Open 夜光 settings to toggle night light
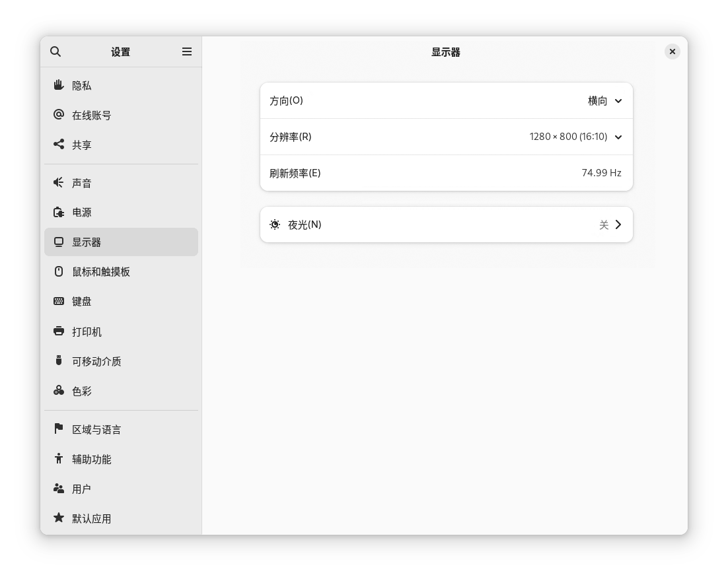The image size is (728, 579). click(447, 224)
